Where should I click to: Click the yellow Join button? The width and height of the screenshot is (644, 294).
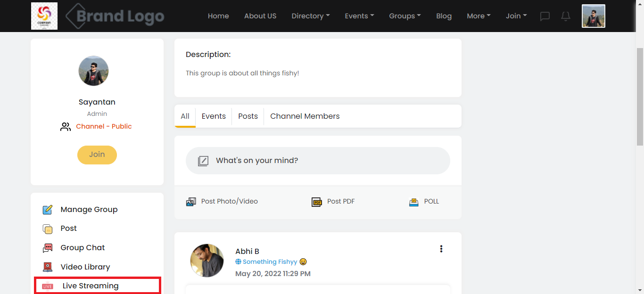tap(97, 155)
